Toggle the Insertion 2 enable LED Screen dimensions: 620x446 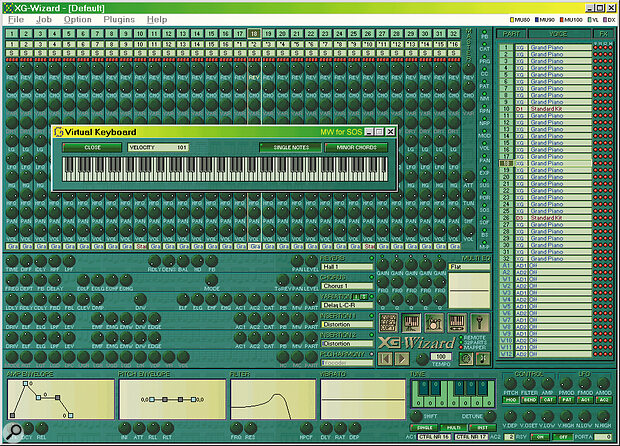(x=371, y=335)
